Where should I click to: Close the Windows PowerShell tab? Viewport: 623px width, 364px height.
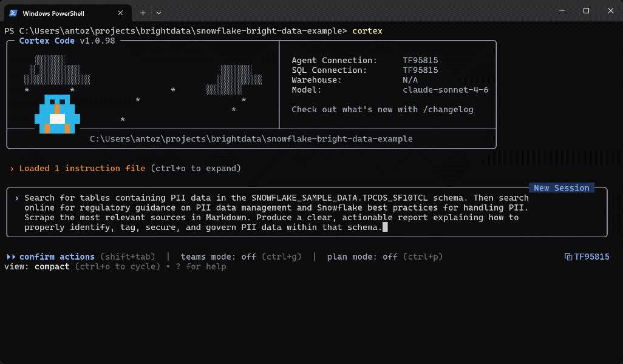tap(120, 13)
